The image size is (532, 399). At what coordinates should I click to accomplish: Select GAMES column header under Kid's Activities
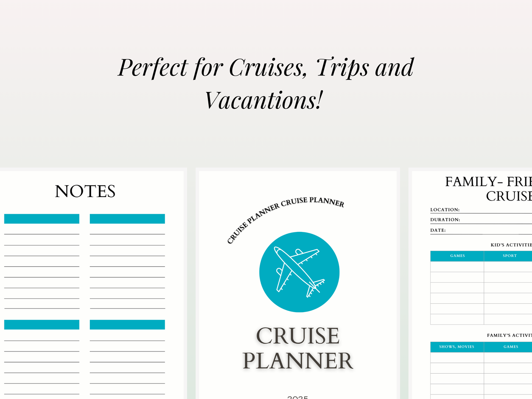[457, 256]
